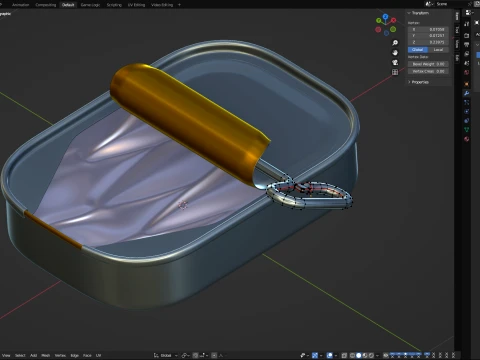
Task: Switch to material preview shading
Action: 365,355
